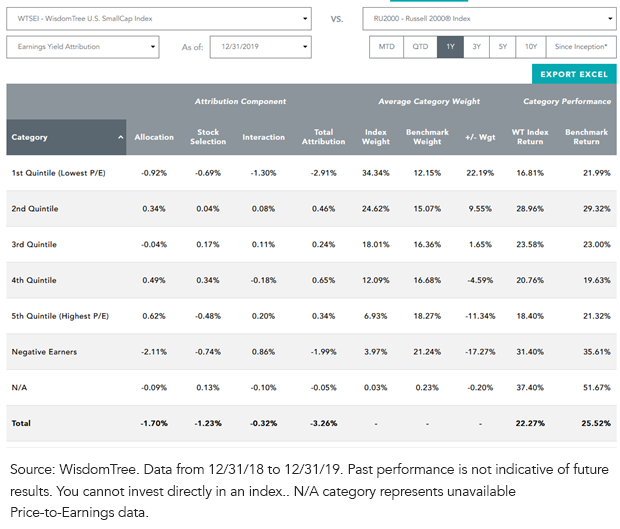Expand the Earnings Yield Attribution dropdown

(83, 47)
